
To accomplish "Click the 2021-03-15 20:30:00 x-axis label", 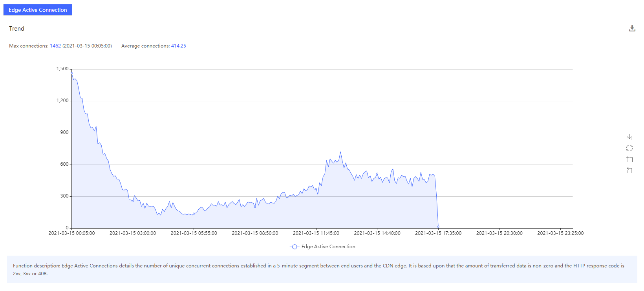I will click(x=499, y=233).
